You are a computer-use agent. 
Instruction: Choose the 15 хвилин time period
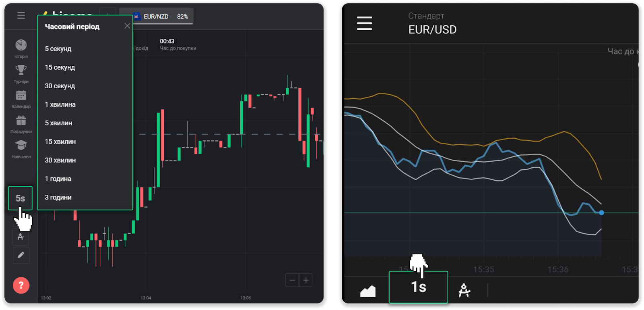point(60,141)
